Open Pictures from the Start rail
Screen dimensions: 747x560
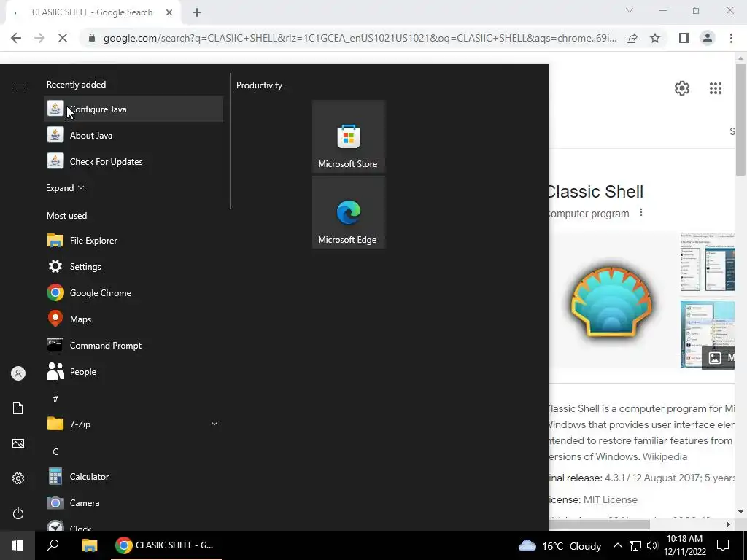pyautogui.click(x=18, y=443)
